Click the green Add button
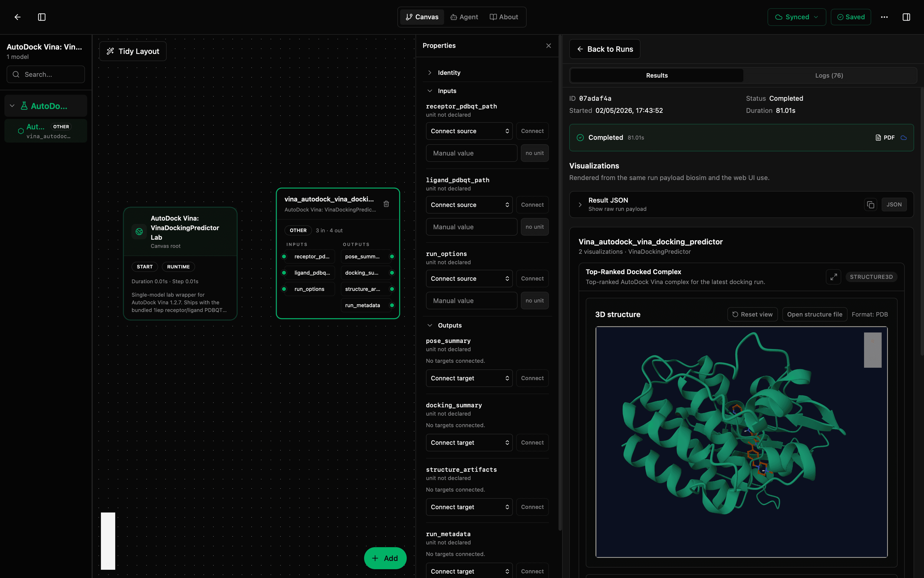This screenshot has width=924, height=578. pyautogui.click(x=385, y=558)
